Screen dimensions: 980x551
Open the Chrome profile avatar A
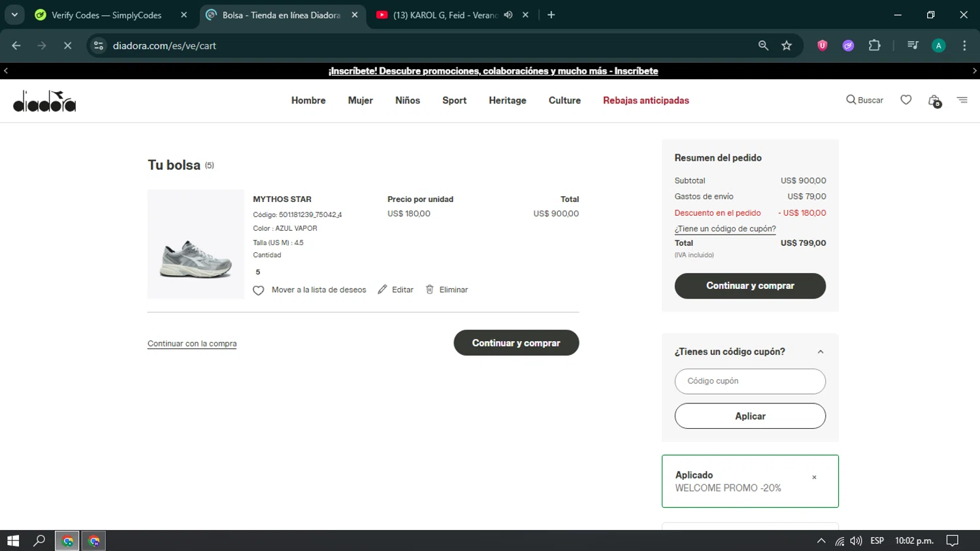(x=939, y=46)
